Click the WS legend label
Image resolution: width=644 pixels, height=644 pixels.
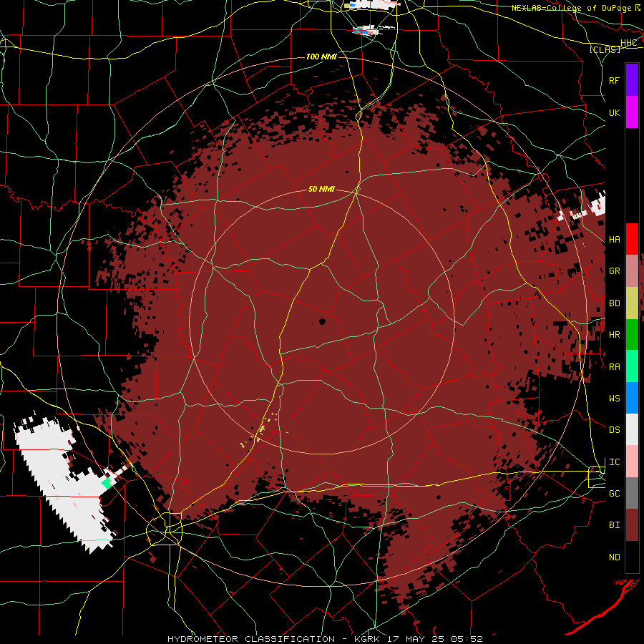615,399
